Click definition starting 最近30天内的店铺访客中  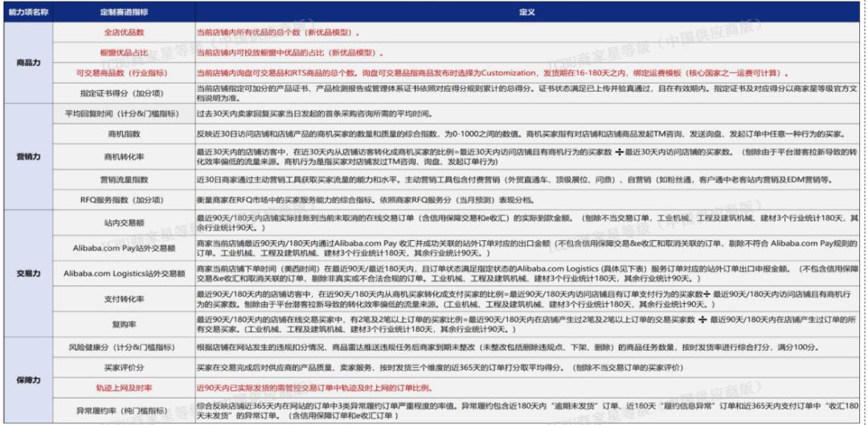(527, 157)
